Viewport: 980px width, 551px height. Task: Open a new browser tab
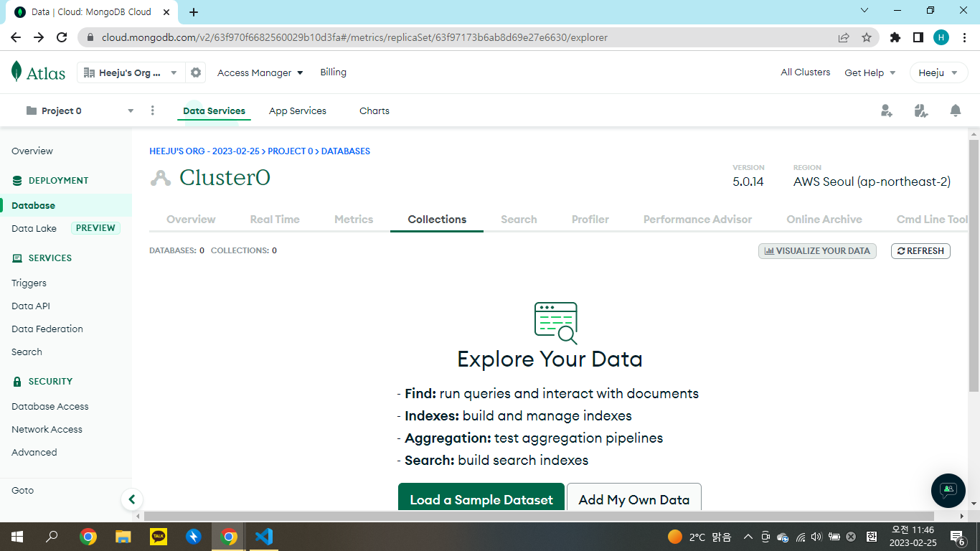pos(194,12)
